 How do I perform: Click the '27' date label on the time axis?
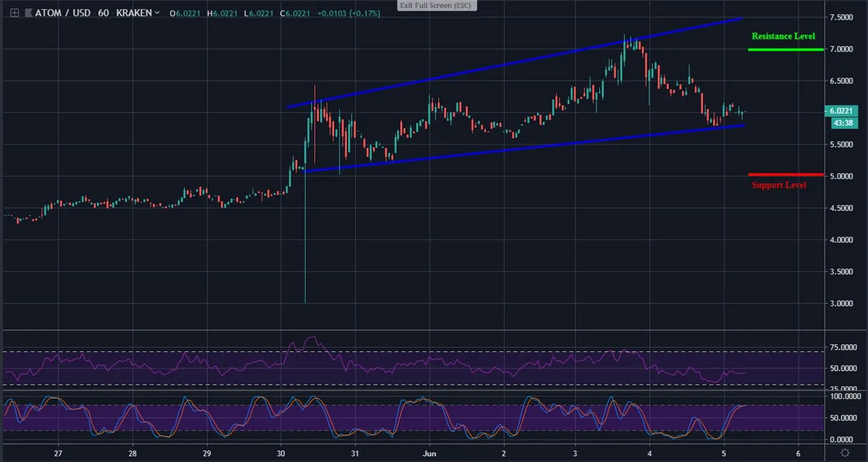(x=58, y=454)
